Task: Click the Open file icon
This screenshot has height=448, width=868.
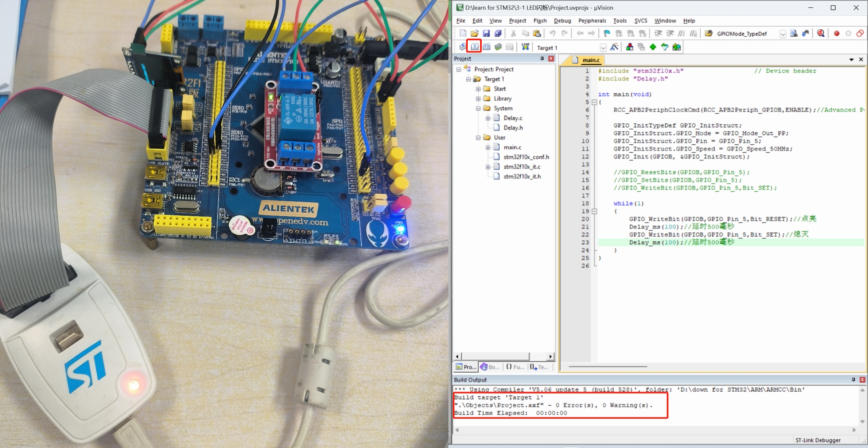Action: (474, 33)
